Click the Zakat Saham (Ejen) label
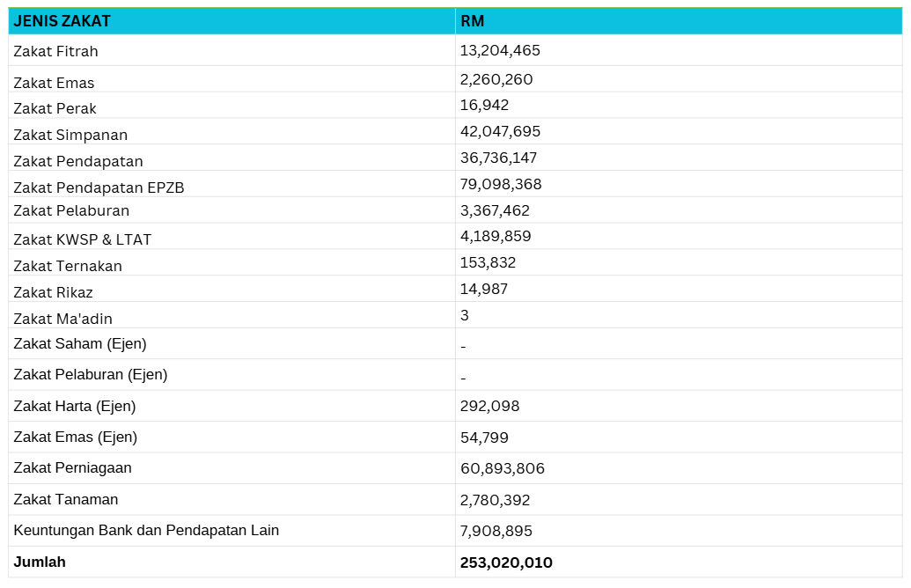 pyautogui.click(x=79, y=343)
